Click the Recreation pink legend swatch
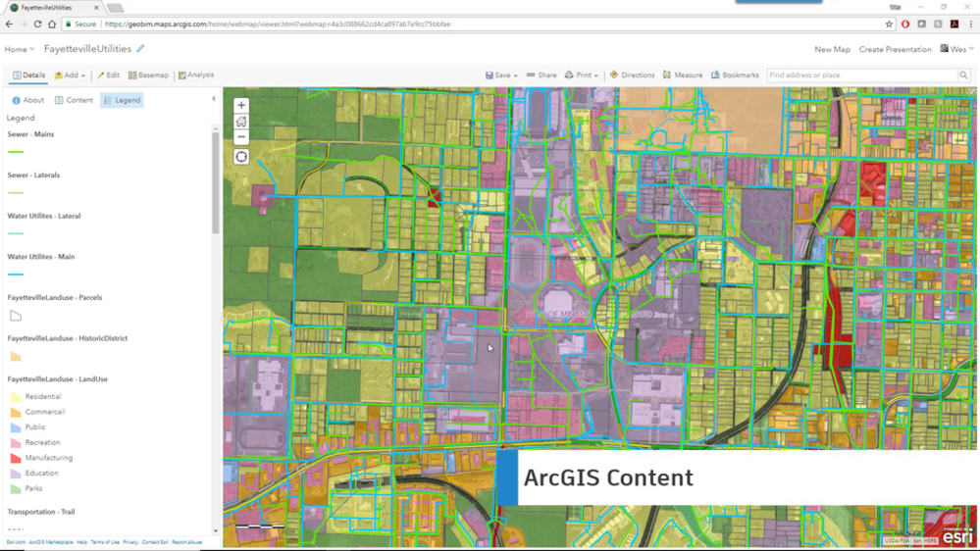Image resolution: width=980 pixels, height=551 pixels. pos(16,443)
